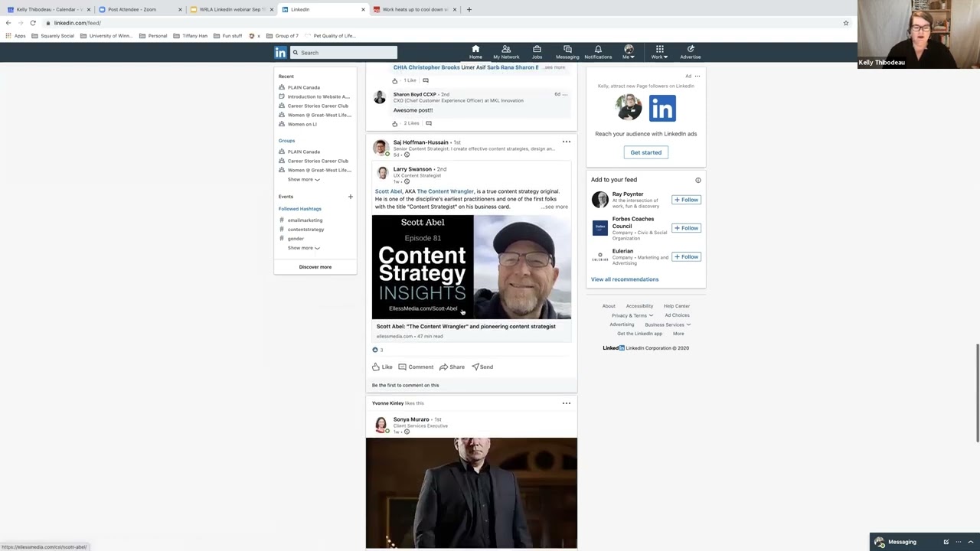Open View all recommendations link
Screen dimensions: 980x551
click(x=625, y=279)
